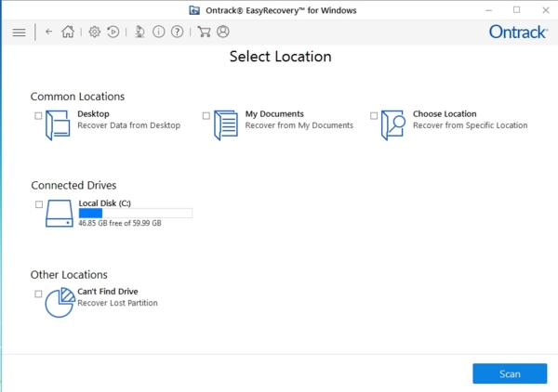Image resolution: width=558 pixels, height=392 pixels.
Task: Tick the Desktop checkbox
Action: (38, 116)
